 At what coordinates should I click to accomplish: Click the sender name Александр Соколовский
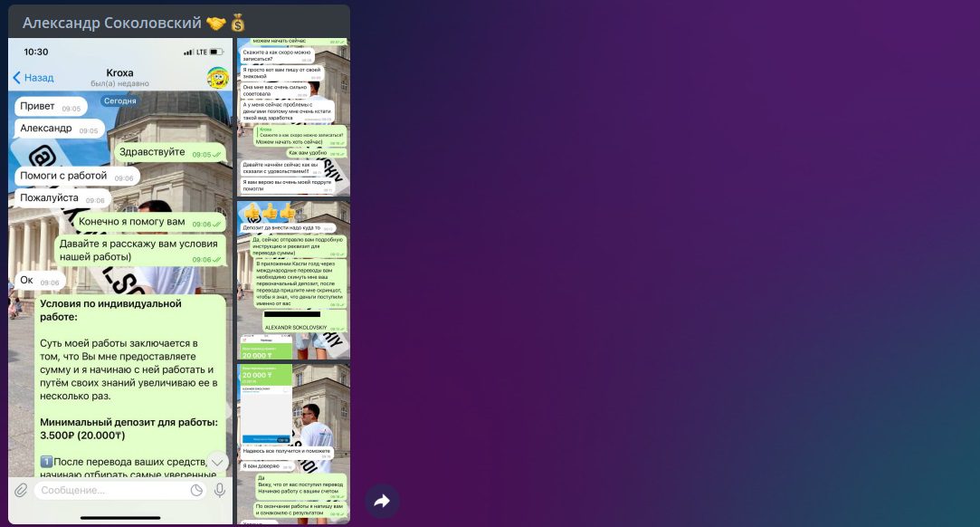point(112,24)
